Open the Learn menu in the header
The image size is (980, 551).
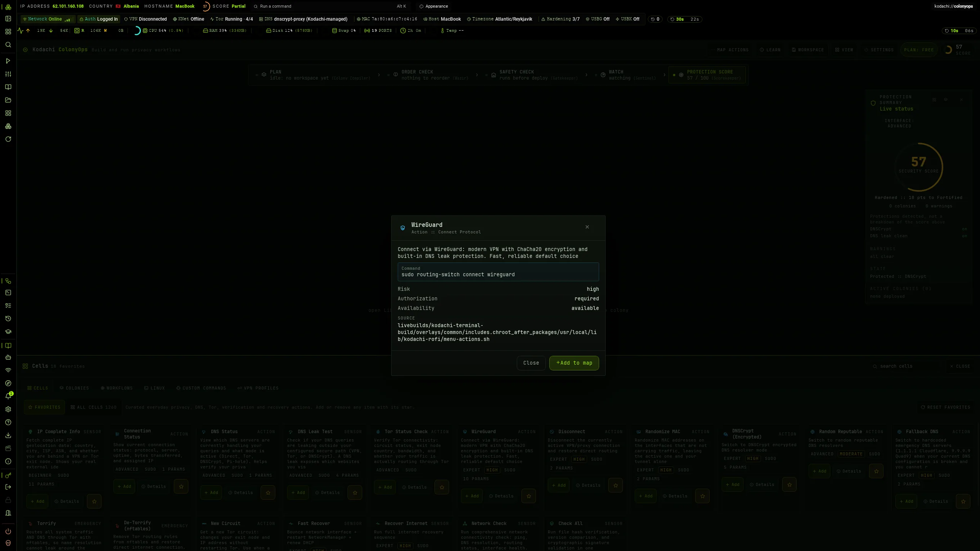coord(770,50)
